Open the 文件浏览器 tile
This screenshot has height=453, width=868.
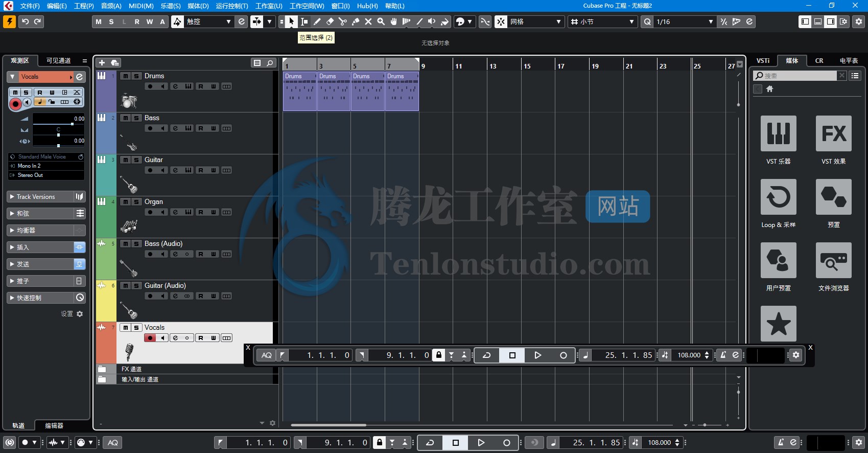tap(833, 260)
